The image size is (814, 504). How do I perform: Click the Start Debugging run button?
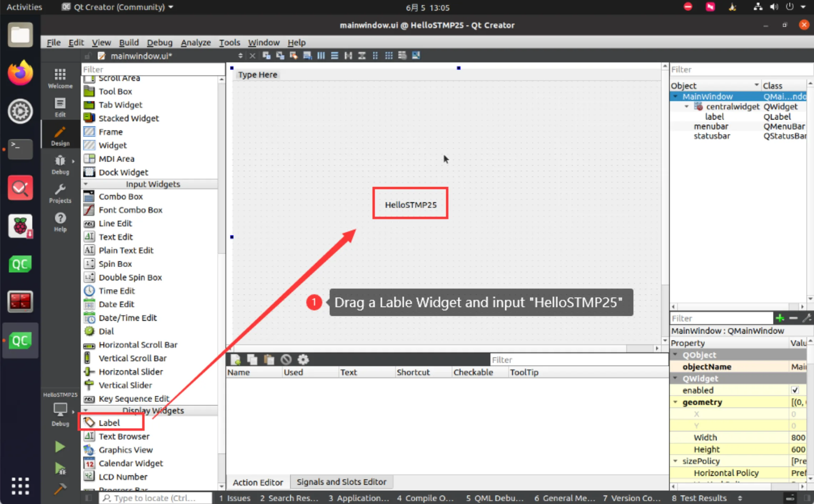click(60, 468)
